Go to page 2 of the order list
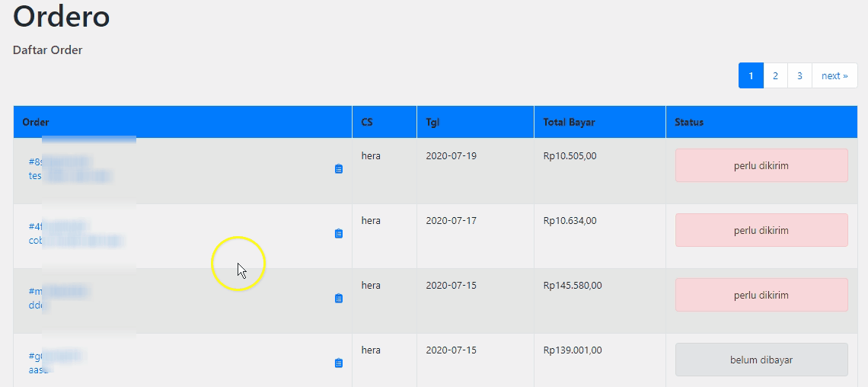 point(775,75)
